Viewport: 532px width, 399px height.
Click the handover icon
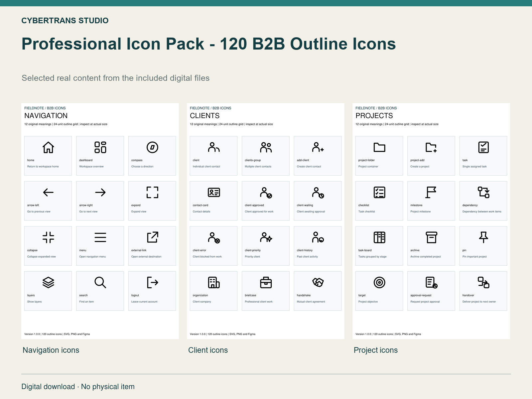(483, 282)
